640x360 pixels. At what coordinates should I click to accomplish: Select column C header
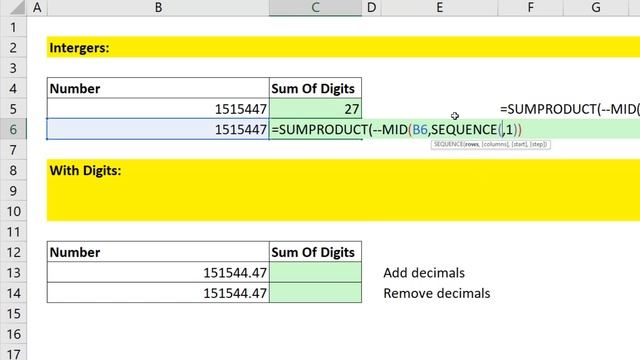pyautogui.click(x=315, y=7)
